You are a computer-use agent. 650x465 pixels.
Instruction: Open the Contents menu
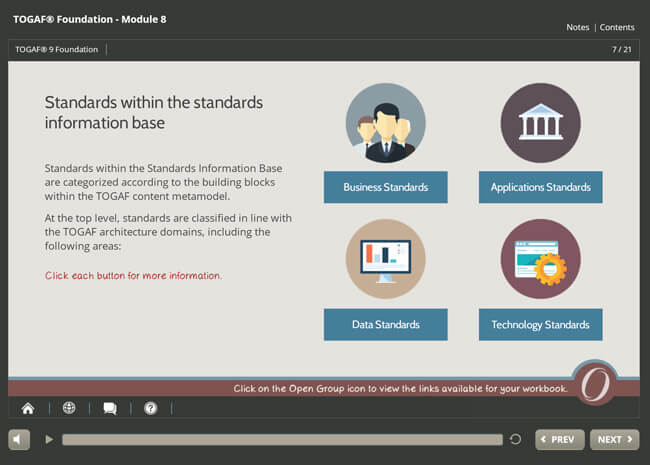click(617, 27)
